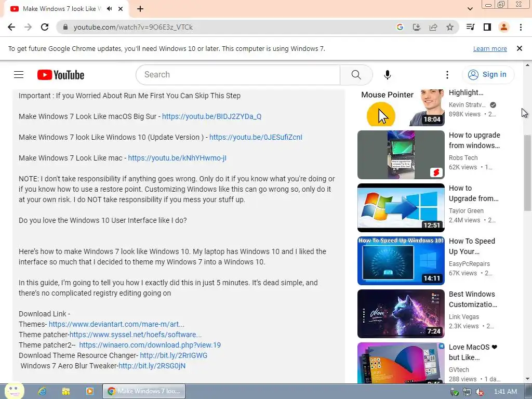The height and width of the screenshot is (399, 532).
Task: Open the Chrome profile avatar
Action: [504, 27]
